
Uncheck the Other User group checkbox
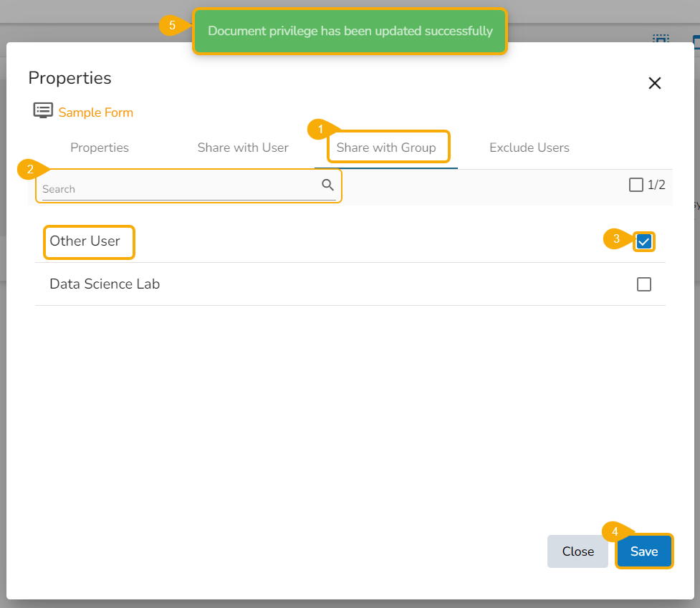point(644,241)
